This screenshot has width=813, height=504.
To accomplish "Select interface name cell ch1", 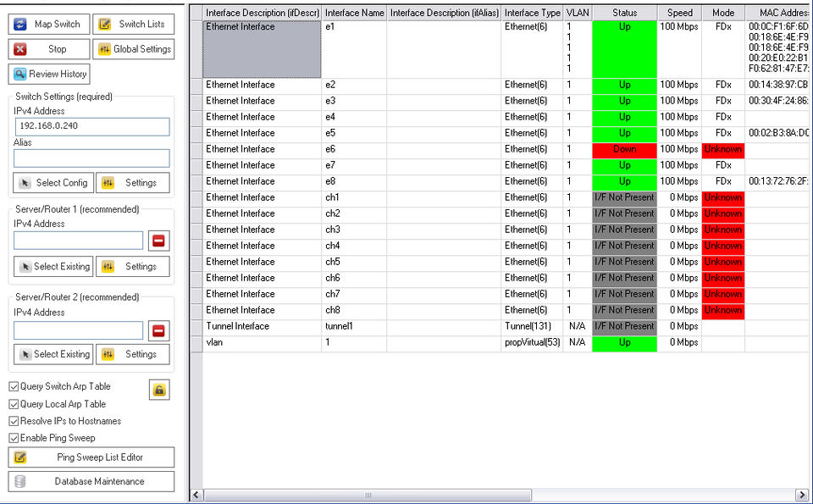I will pos(354,197).
